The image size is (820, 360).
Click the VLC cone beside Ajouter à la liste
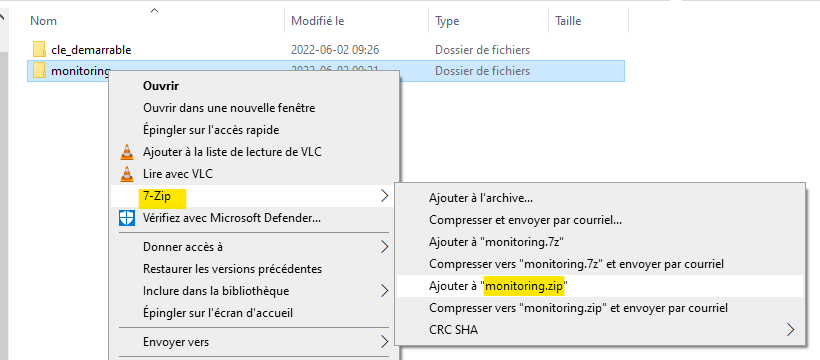[127, 152]
